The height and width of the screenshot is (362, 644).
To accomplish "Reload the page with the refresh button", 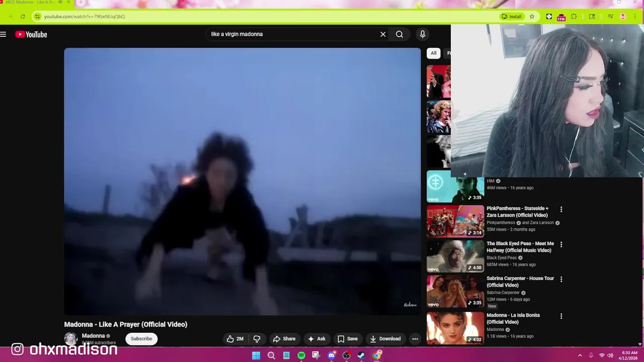I will [23, 17].
